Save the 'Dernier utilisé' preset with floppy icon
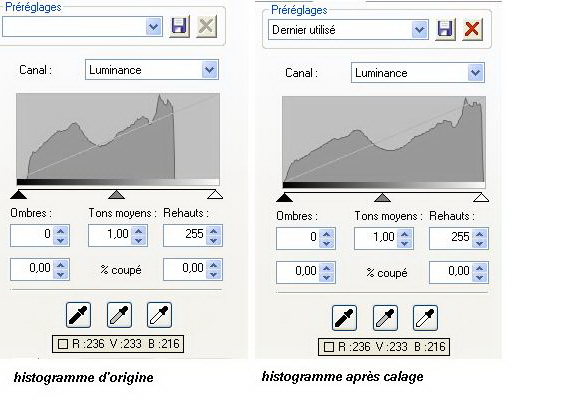 coord(445,29)
